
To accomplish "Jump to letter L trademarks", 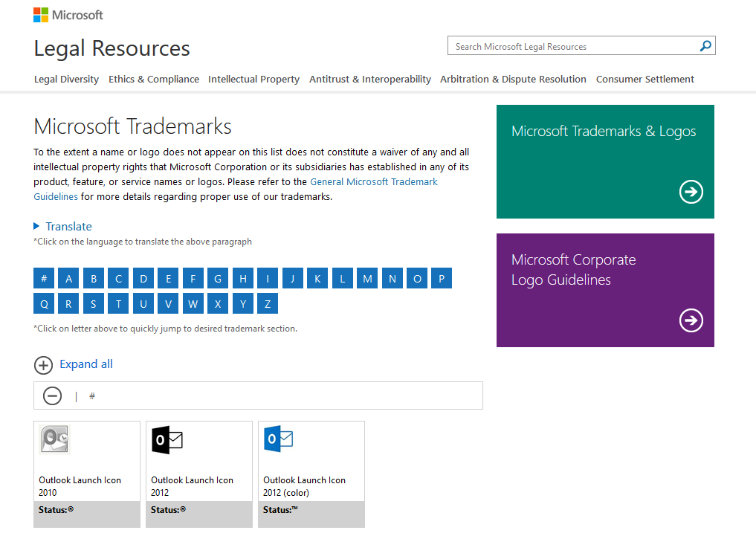I will coord(343,278).
